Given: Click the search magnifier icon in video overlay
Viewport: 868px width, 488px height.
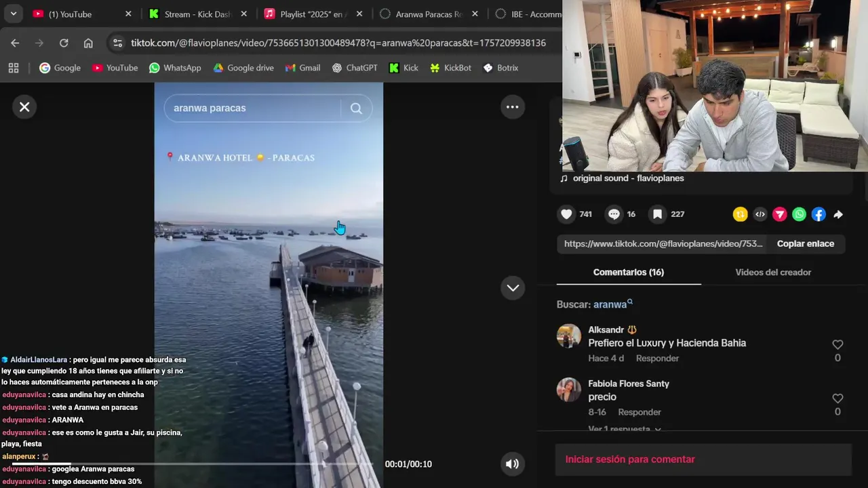Looking at the screenshot, I should [x=356, y=108].
